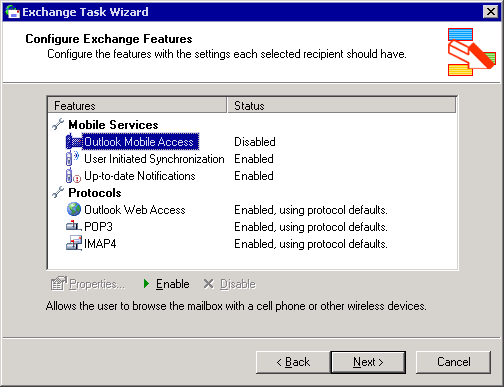Screen dimensions: 504x387
Task: Click the IMAP4 mailbox icon
Action: point(74,243)
